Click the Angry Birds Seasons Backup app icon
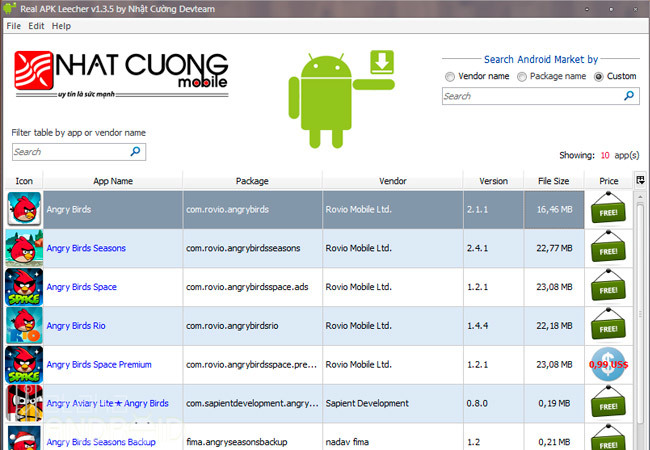 coord(24,438)
